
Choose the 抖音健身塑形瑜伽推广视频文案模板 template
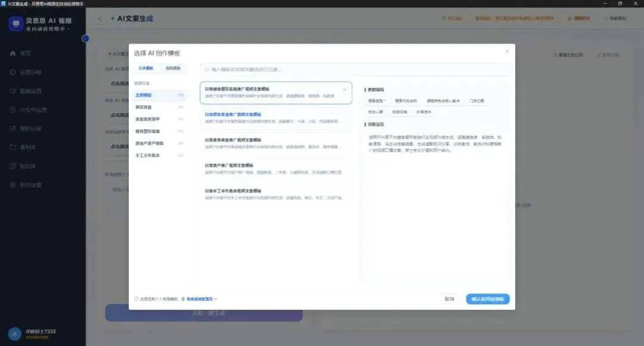276,92
